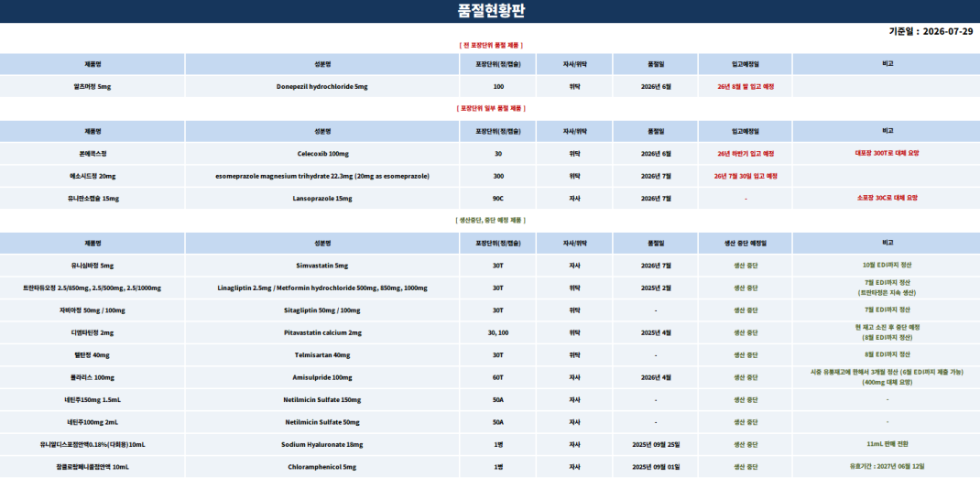
Task: Select the 기준일 2026-07-29 date text
Action: pos(931,31)
